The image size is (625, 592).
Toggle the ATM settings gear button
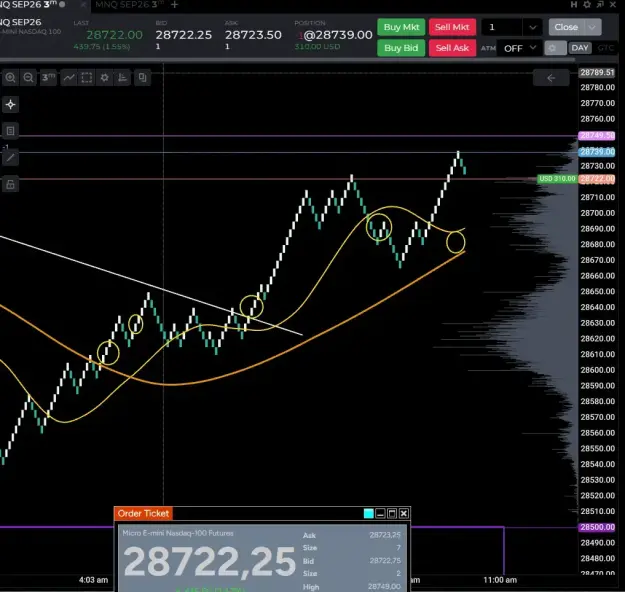(x=555, y=48)
